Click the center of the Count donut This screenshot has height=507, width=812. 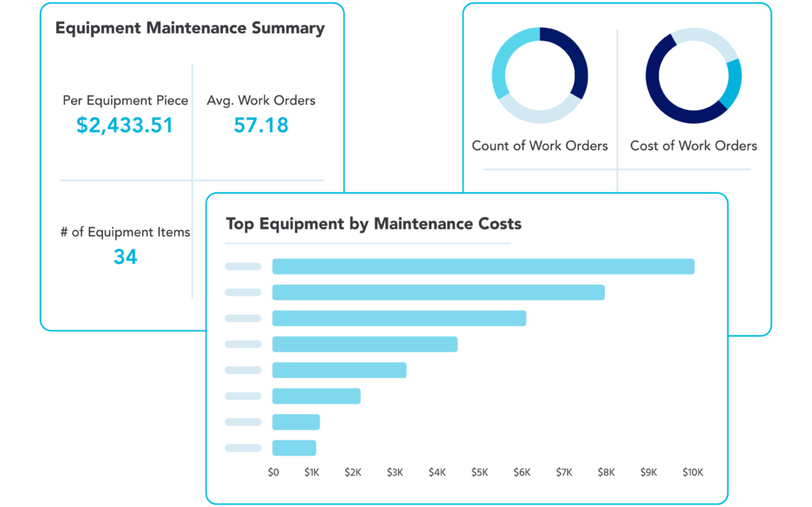[540, 75]
